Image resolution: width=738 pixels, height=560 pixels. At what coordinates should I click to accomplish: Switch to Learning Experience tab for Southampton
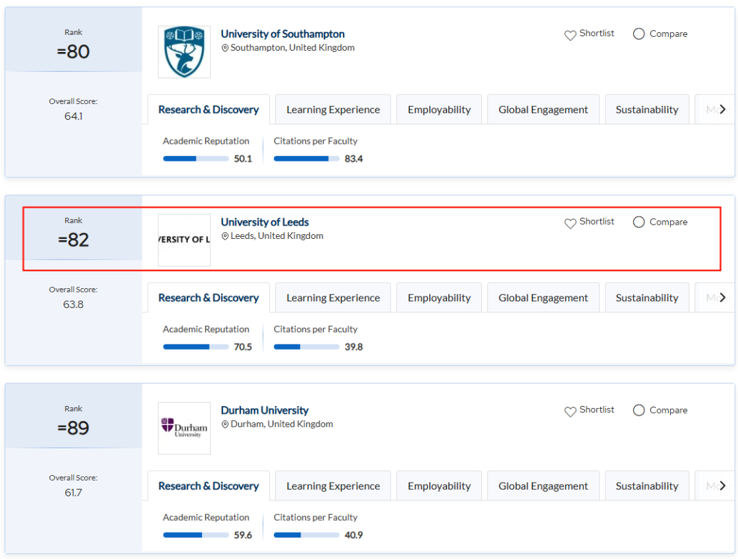[x=333, y=110]
